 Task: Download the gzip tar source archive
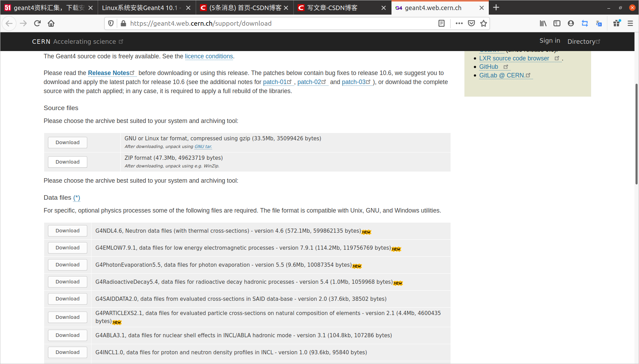click(x=67, y=142)
